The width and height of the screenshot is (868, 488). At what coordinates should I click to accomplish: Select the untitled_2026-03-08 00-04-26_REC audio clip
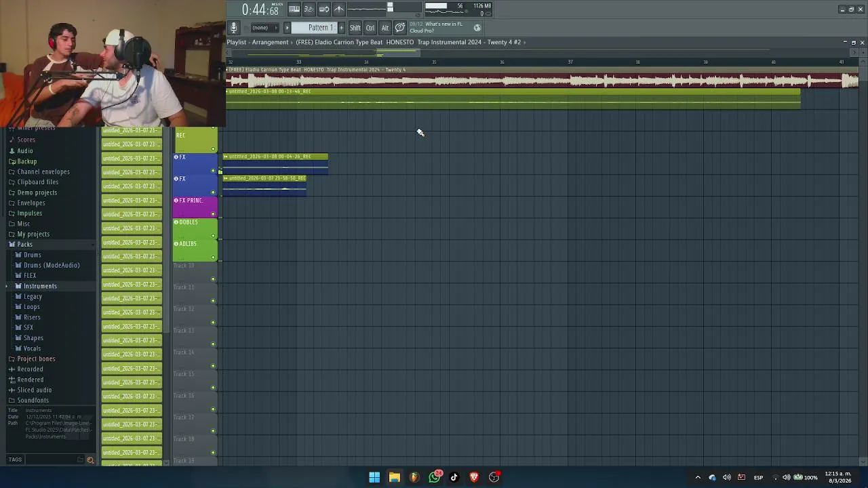[275, 164]
